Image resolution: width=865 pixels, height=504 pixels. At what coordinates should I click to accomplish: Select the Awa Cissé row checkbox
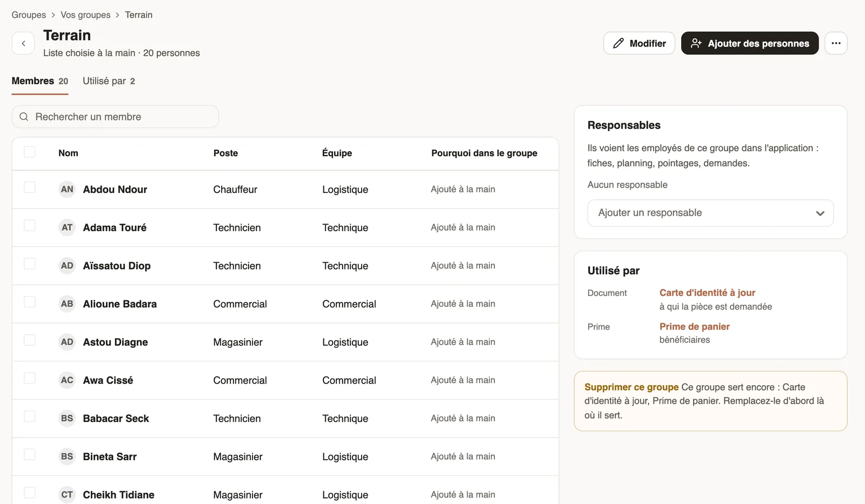(30, 378)
